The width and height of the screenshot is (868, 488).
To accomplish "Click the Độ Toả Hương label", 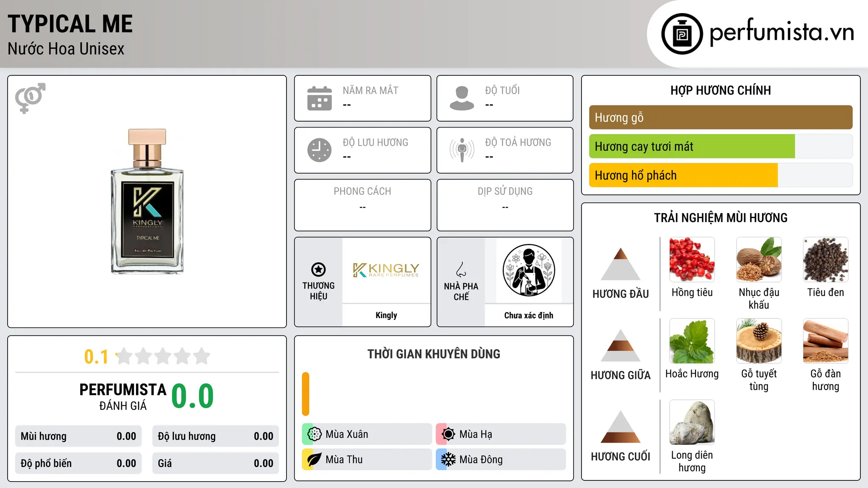I will (x=518, y=142).
